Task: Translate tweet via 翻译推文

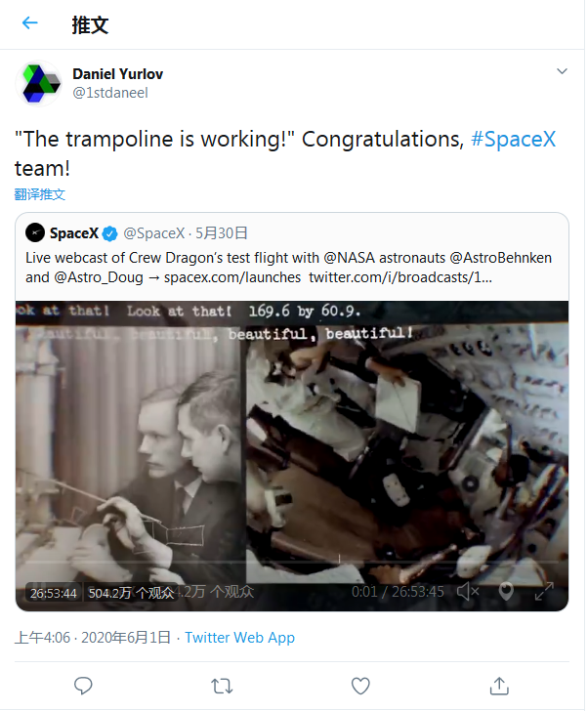Action: point(39,194)
